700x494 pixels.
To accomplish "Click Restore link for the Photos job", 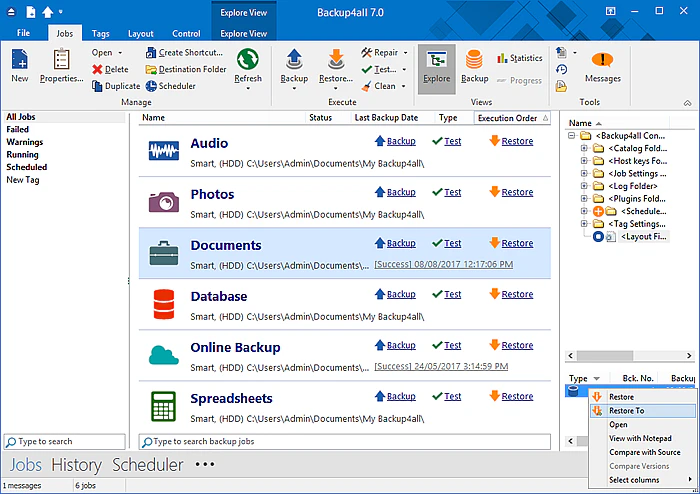I will click(517, 192).
